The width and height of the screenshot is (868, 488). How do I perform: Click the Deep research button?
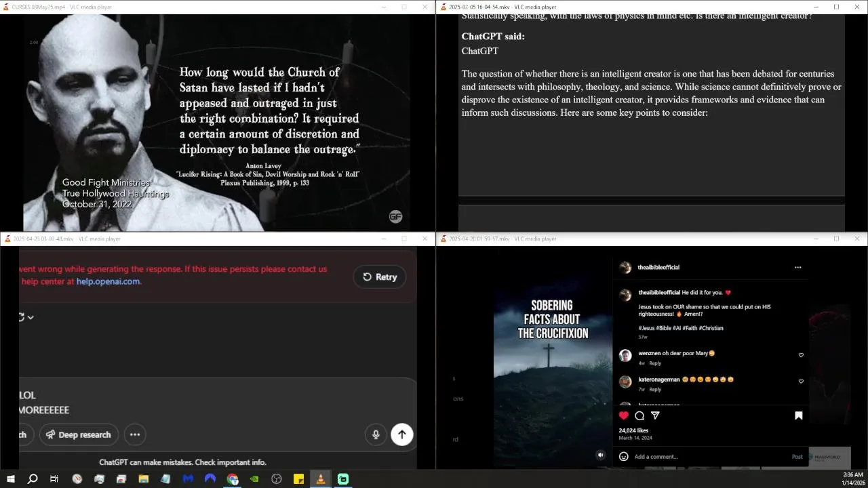(x=79, y=434)
